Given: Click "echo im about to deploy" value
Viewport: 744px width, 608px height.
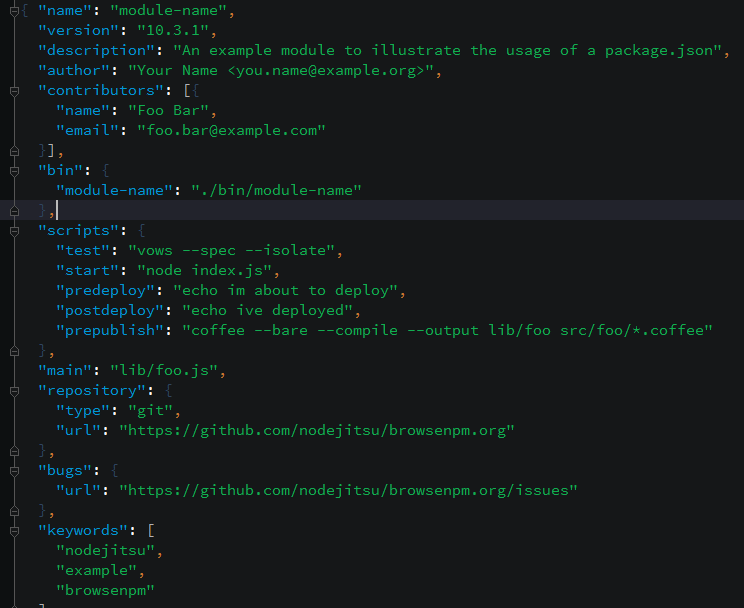Looking at the screenshot, I should pyautogui.click(x=285, y=291).
